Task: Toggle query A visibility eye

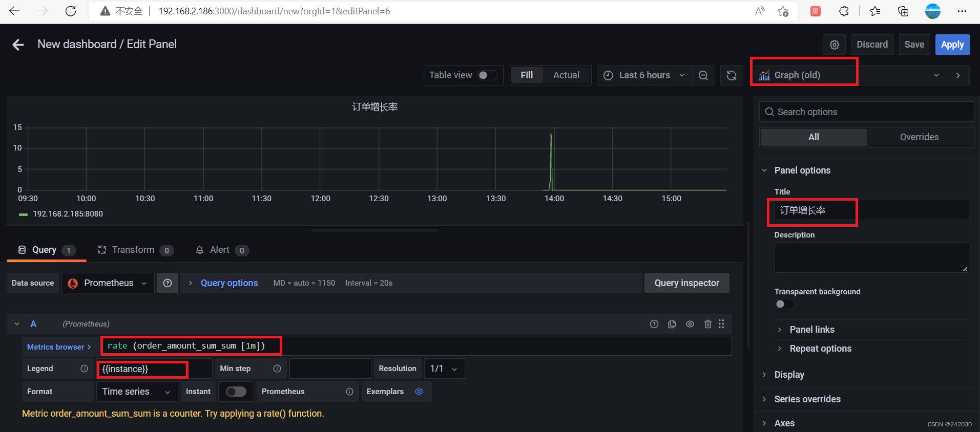Action: click(x=690, y=324)
